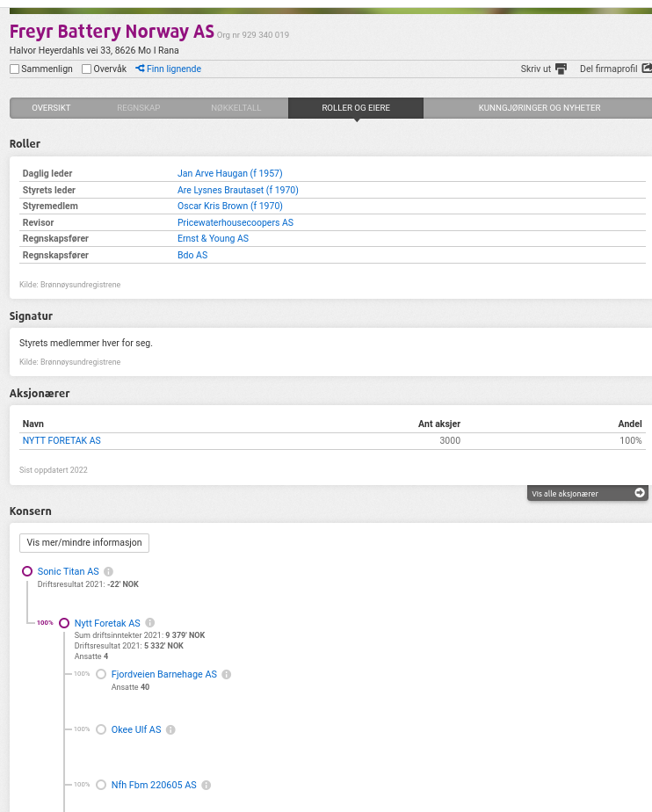Click the Ant aksjer value 3000
Viewport: 652px width, 812px height.
coord(450,440)
